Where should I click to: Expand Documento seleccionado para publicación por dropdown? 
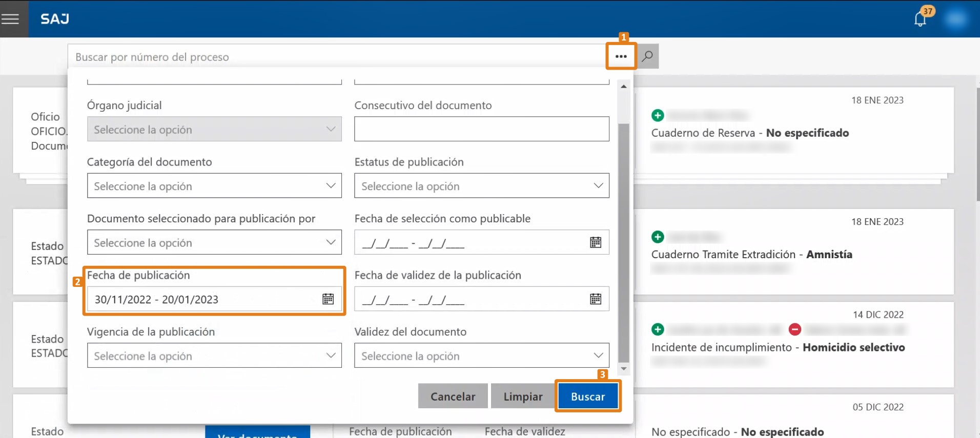(214, 242)
